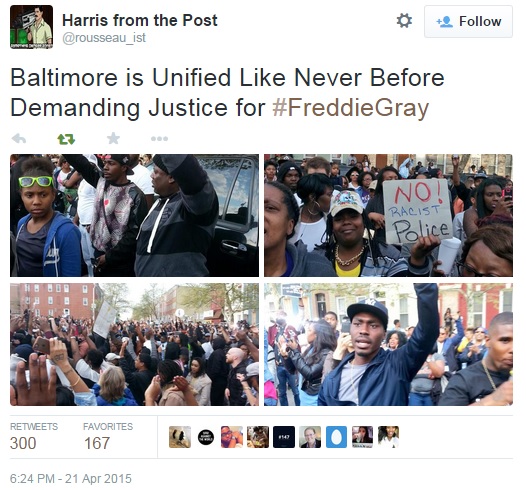
Task: Open the large crowd street photo
Action: (x=134, y=344)
